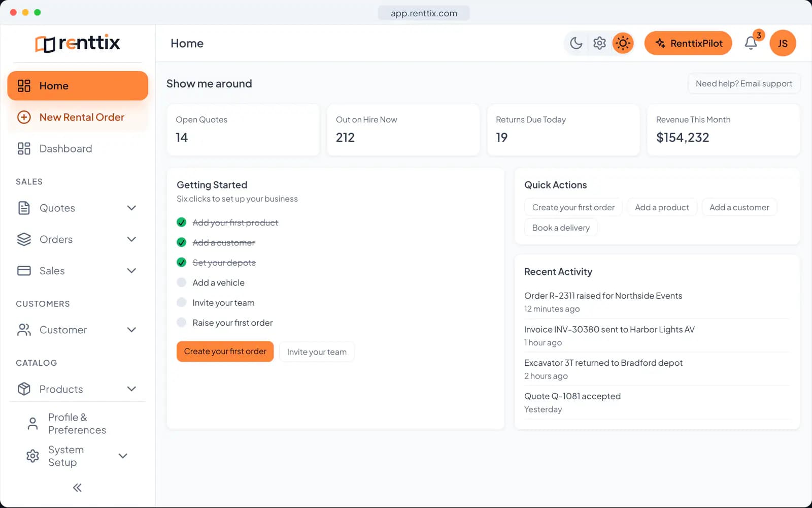The height and width of the screenshot is (508, 812).
Task: Click 'Add a product' quick action
Action: [662, 207]
